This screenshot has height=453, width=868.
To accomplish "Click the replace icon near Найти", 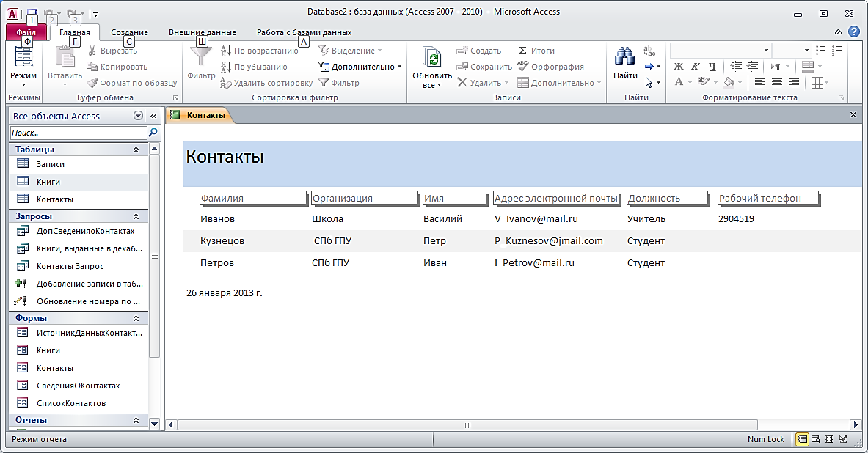I will click(x=649, y=51).
